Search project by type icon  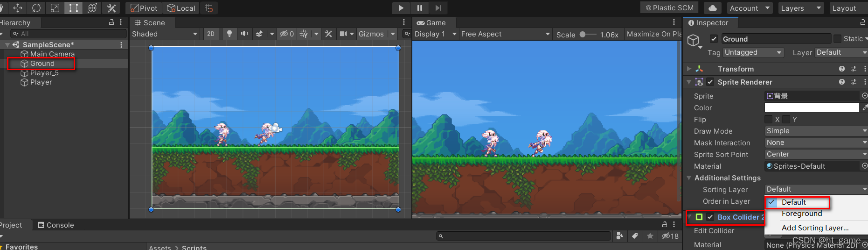tap(620, 236)
